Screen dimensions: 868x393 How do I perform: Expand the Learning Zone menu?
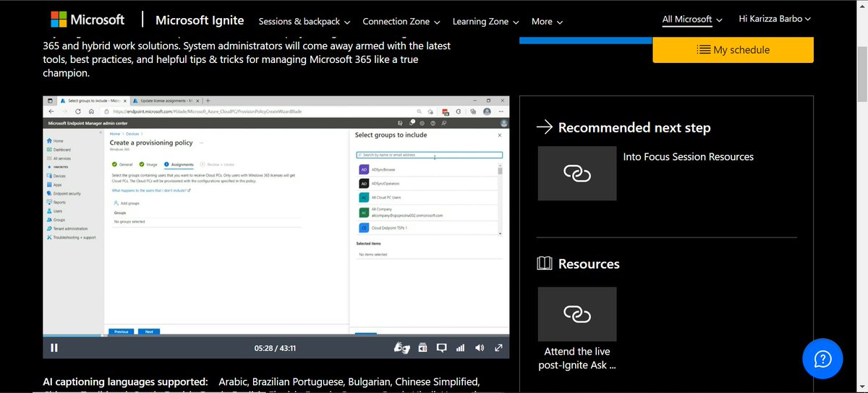[x=485, y=21]
